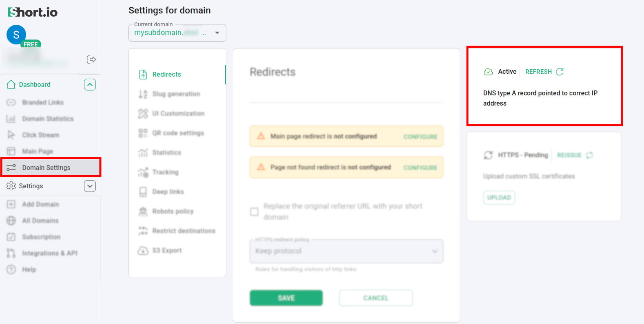
Task: Click CONFIGURE for main page redirect
Action: click(x=420, y=137)
